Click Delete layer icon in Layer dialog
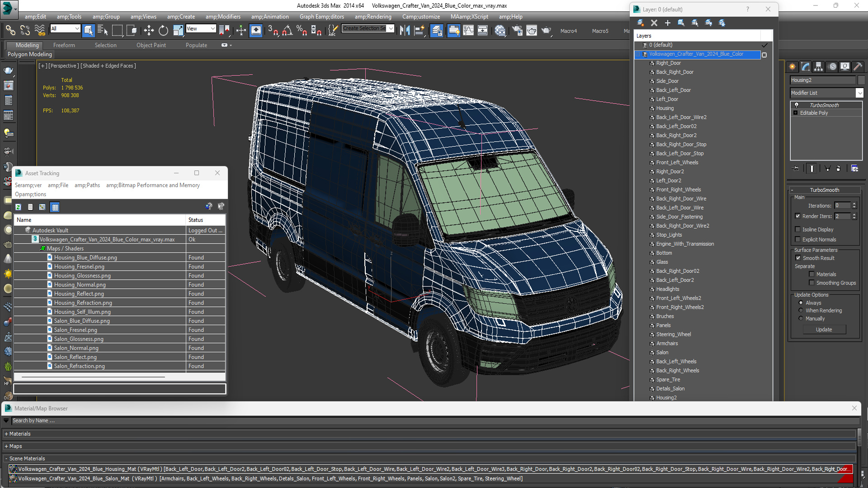Image resolution: width=868 pixels, height=488 pixels. (654, 23)
